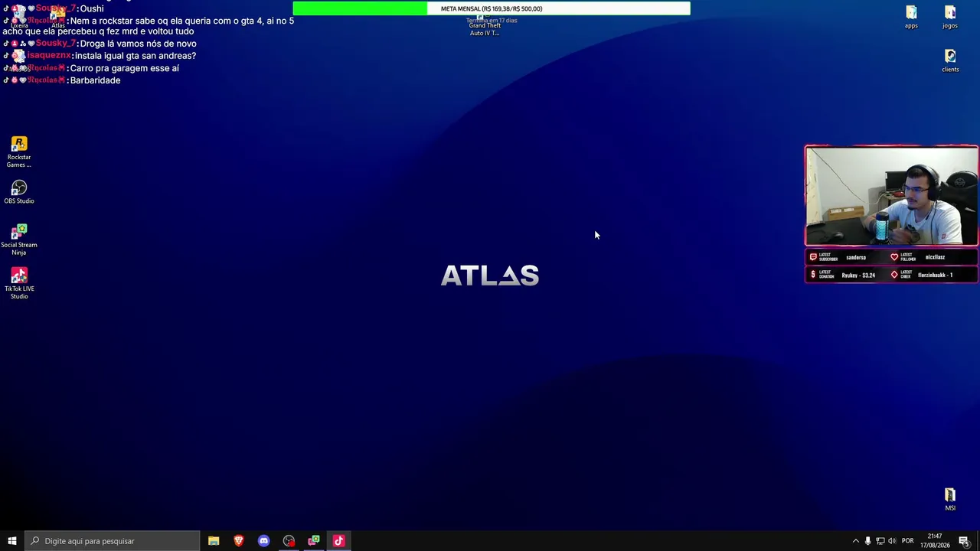Click the latest subscriber name "sanderso"
Screen dimensions: 980x551
856,258
